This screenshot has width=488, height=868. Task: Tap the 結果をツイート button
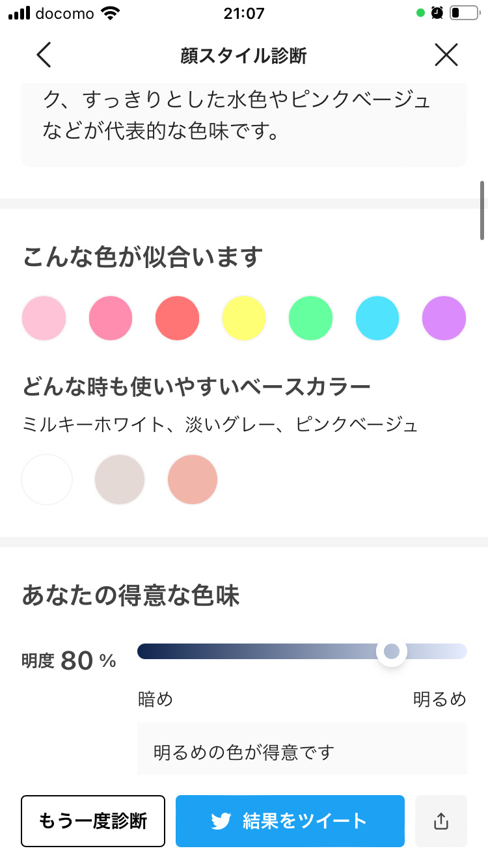(x=290, y=821)
